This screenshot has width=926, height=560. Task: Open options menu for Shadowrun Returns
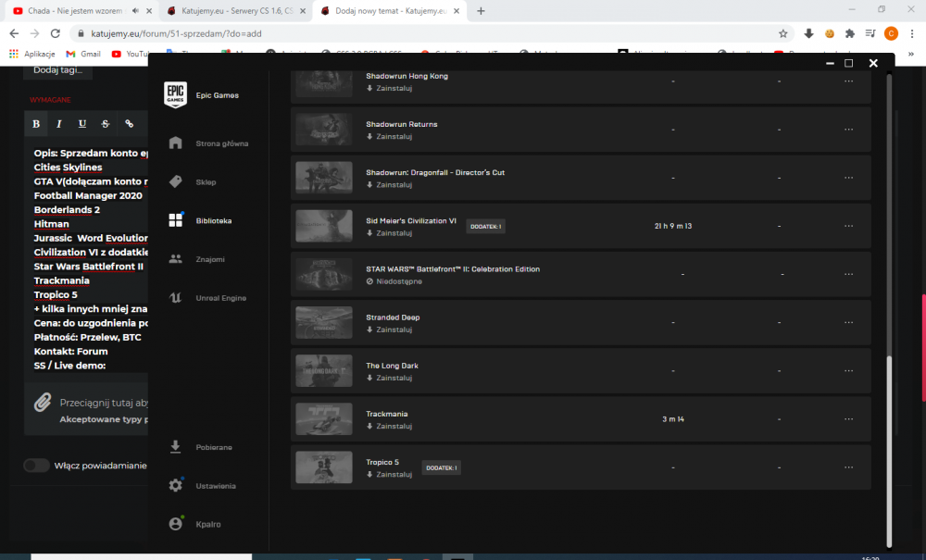click(848, 130)
